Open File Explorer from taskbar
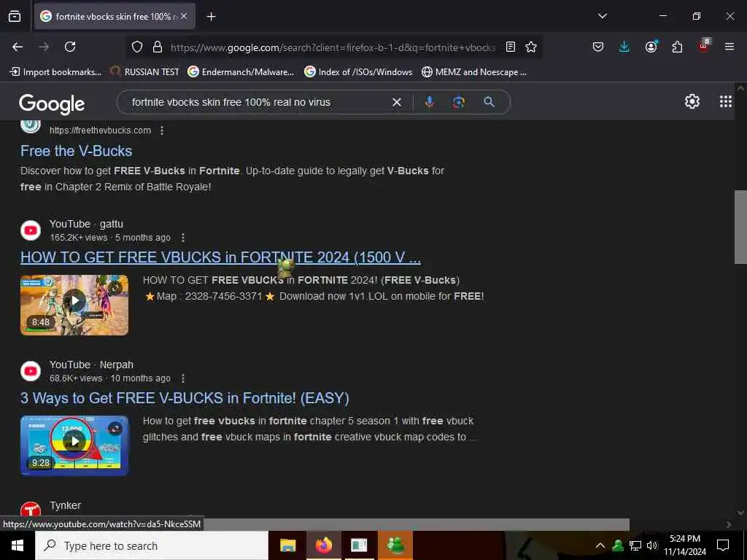747x560 pixels. (287, 545)
